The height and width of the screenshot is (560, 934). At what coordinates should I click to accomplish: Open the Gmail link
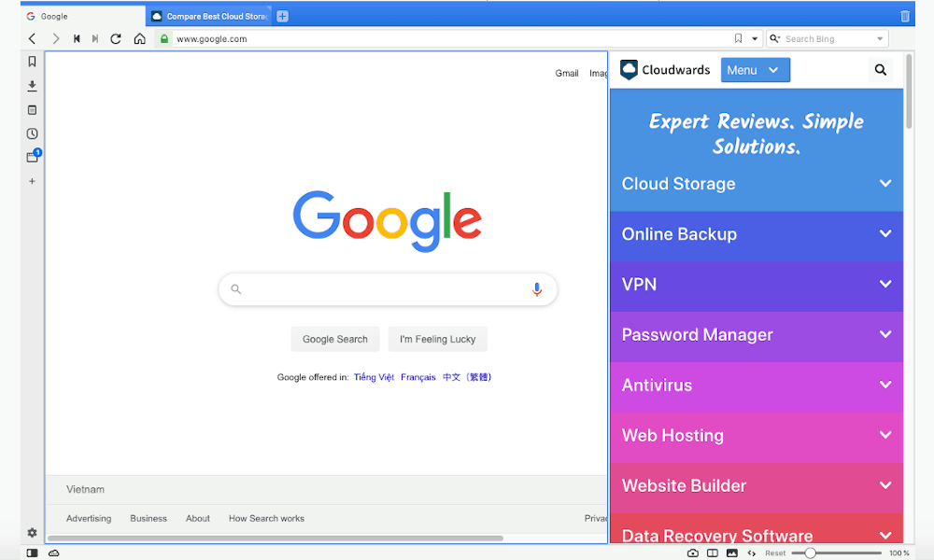pos(567,73)
